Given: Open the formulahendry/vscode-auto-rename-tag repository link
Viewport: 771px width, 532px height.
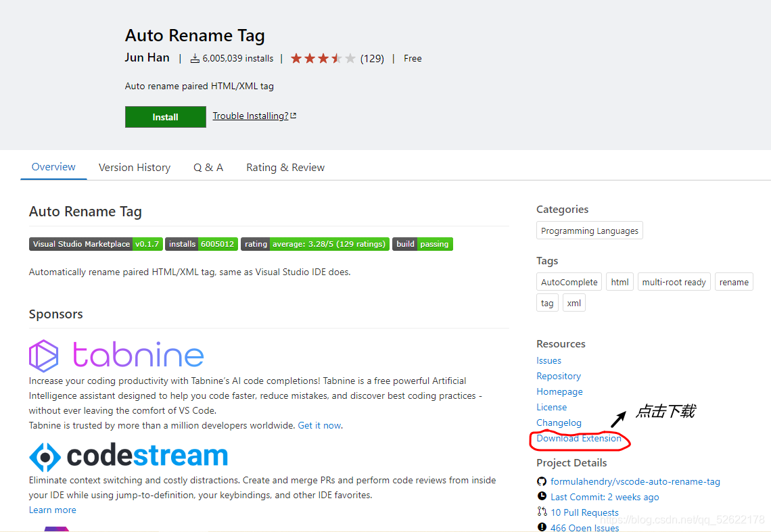Looking at the screenshot, I should [635, 481].
